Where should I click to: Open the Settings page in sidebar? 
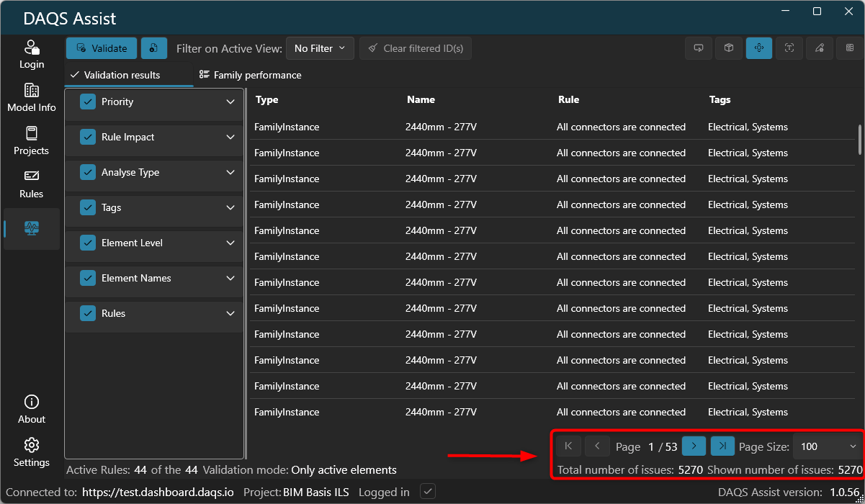tap(31, 452)
